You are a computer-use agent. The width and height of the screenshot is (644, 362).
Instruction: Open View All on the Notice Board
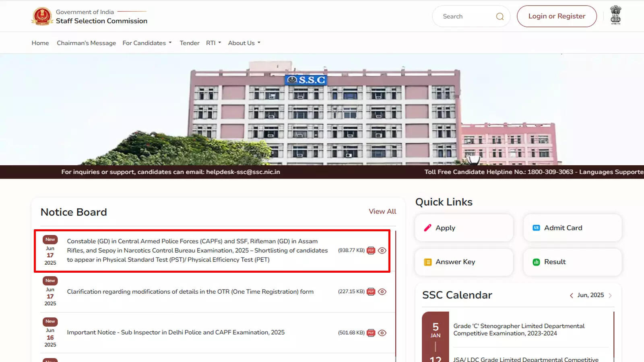pyautogui.click(x=382, y=211)
